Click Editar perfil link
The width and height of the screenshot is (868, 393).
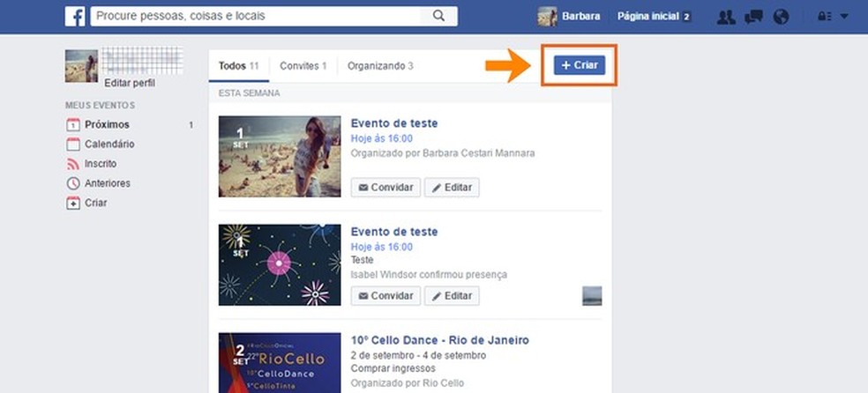(130, 83)
